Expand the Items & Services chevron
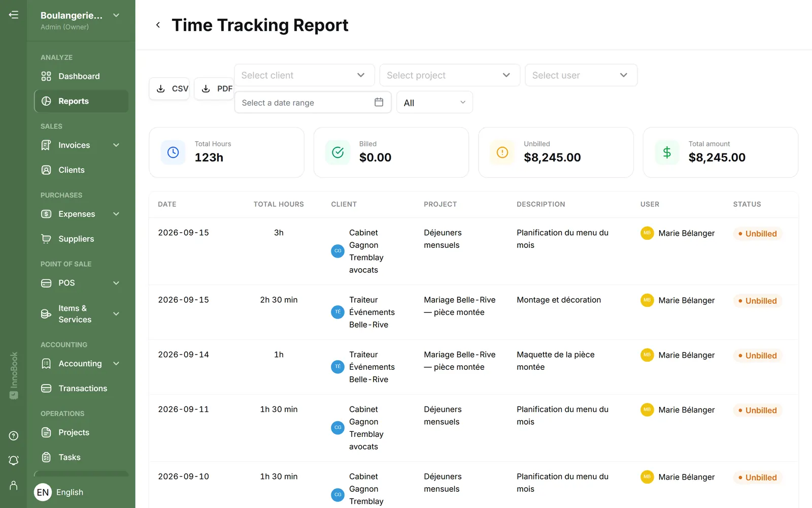 tap(116, 314)
